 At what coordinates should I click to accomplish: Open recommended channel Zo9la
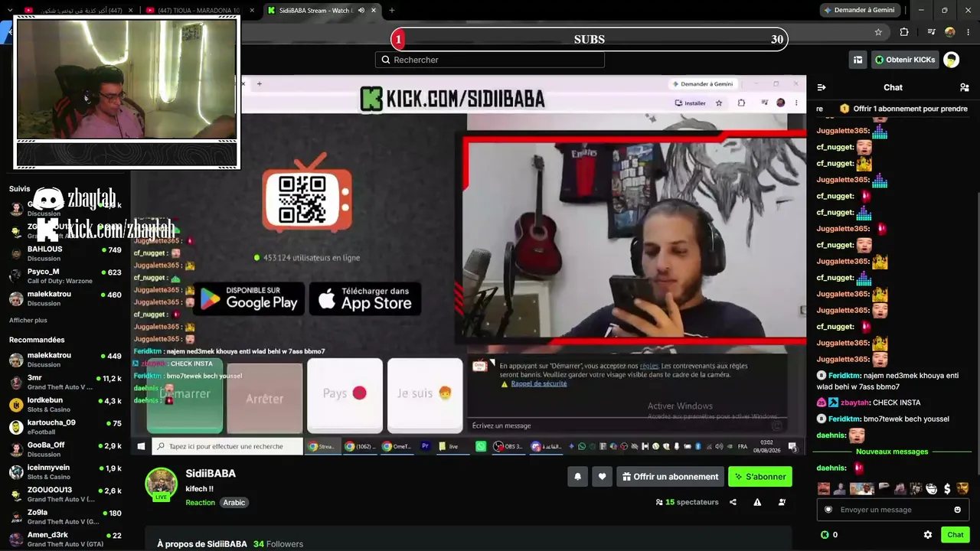pyautogui.click(x=65, y=517)
